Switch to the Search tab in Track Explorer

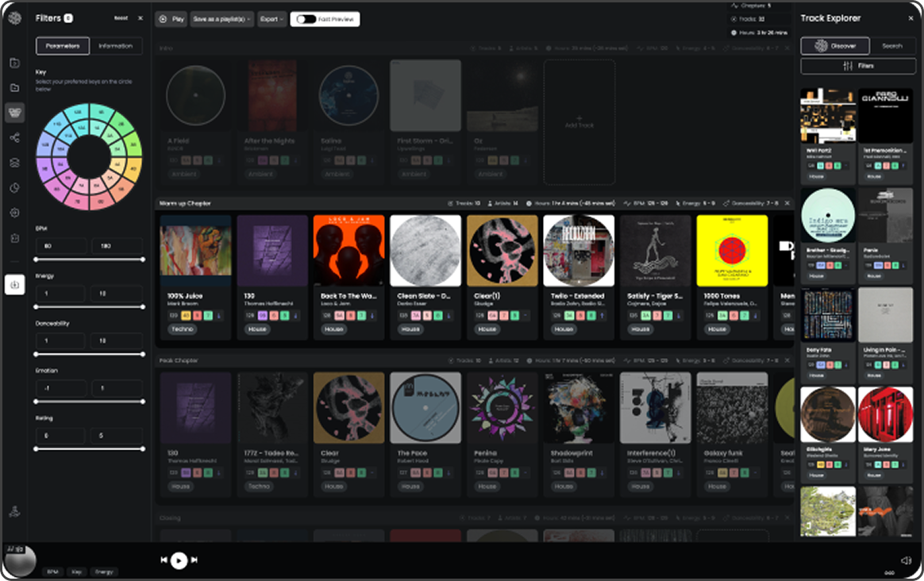[x=892, y=45]
